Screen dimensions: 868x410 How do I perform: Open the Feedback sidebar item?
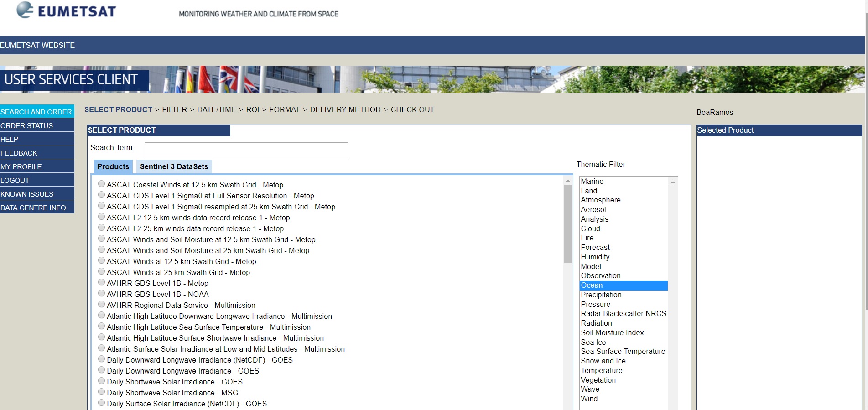coord(37,153)
